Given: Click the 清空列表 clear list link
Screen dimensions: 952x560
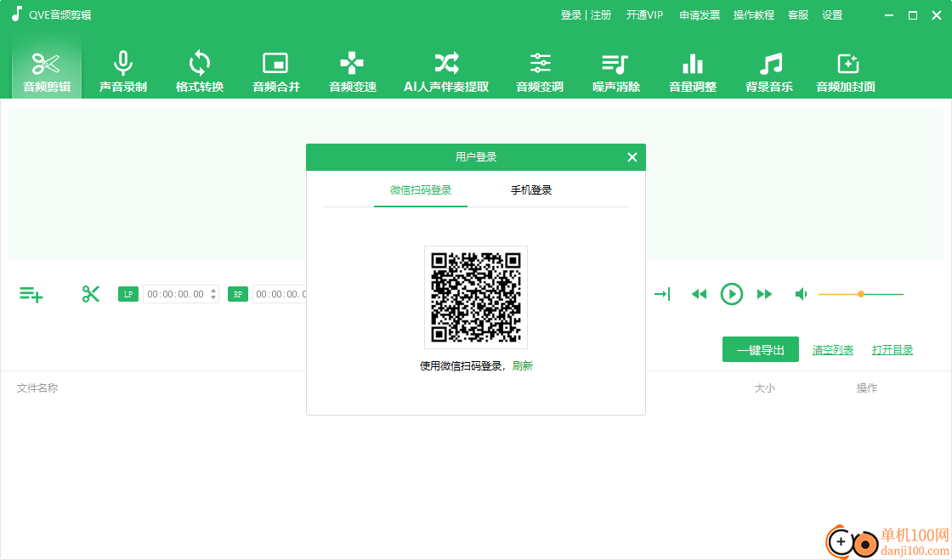Looking at the screenshot, I should click(832, 350).
